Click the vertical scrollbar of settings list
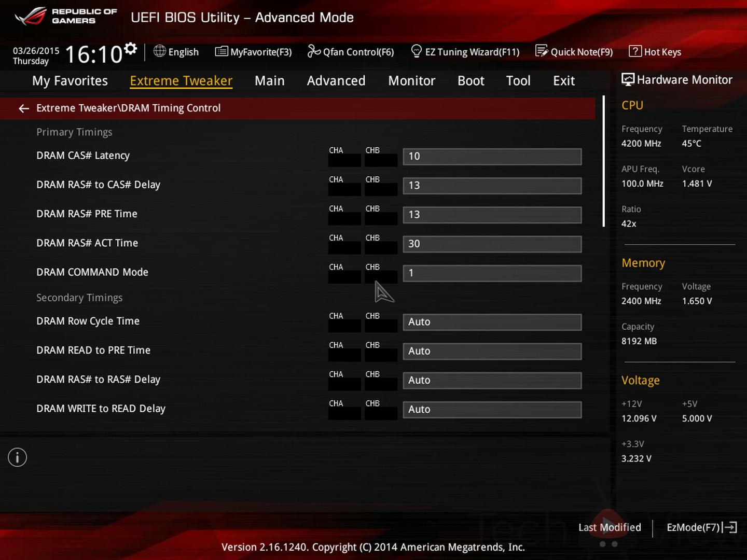747x560 pixels. point(603,161)
